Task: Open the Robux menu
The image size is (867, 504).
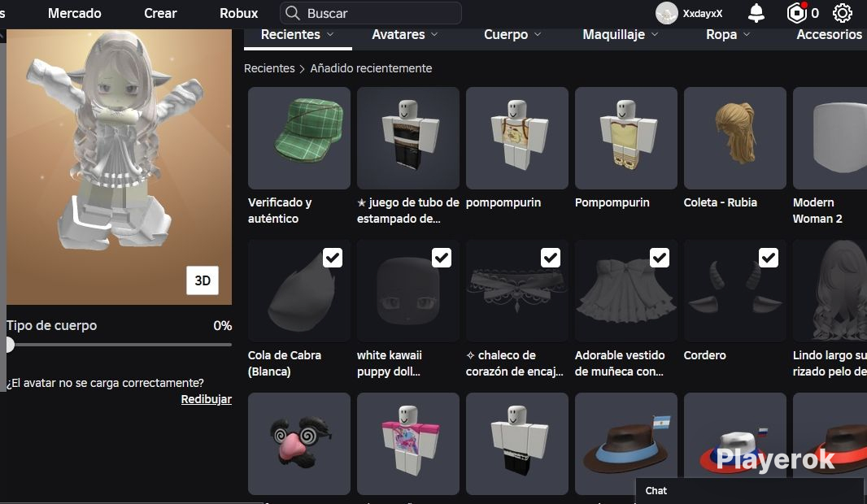Action: pos(239,13)
